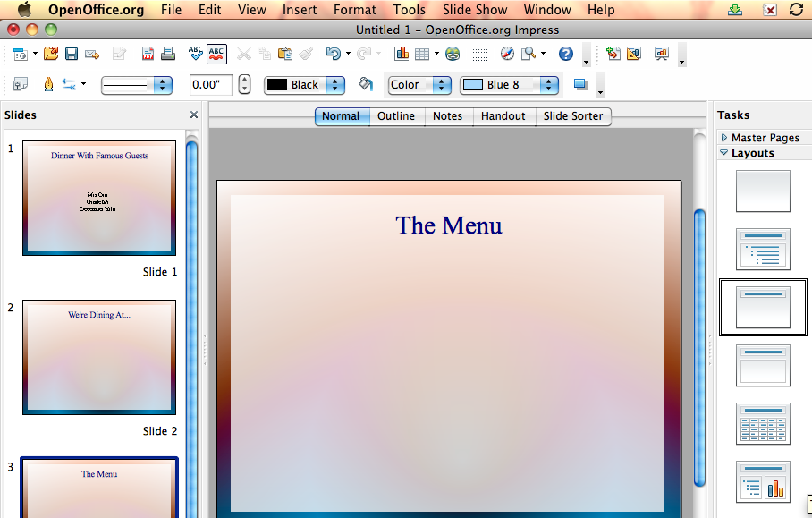
Task: Click the line width stepper
Action: [x=244, y=84]
